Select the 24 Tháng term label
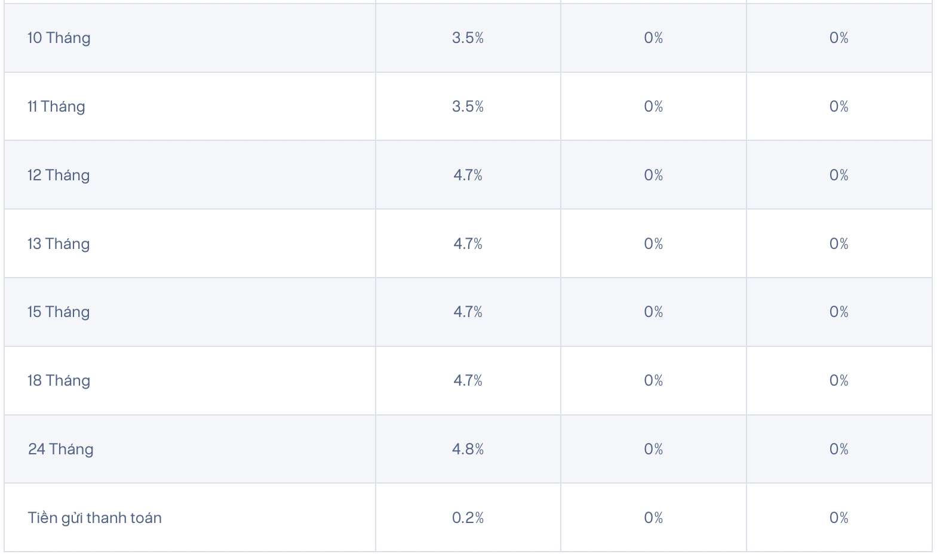 pos(61,450)
